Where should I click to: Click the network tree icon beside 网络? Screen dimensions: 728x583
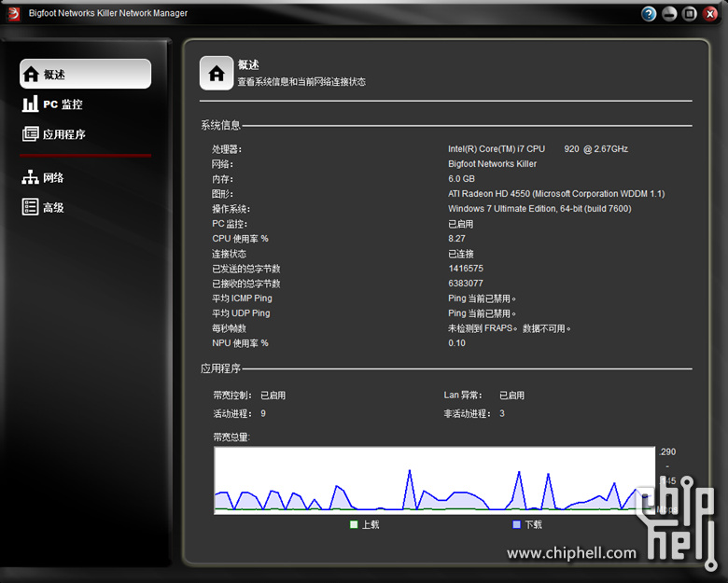[30, 177]
